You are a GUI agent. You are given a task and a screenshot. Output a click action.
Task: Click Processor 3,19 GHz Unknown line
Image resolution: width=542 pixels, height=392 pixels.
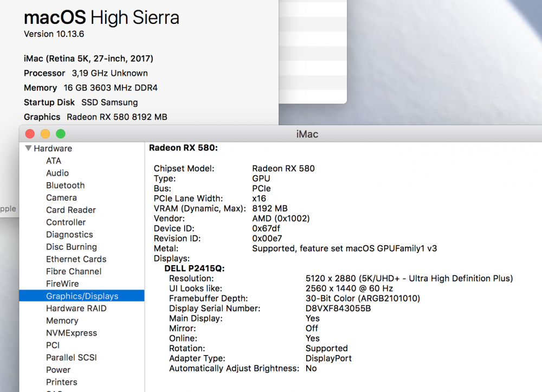click(x=86, y=73)
